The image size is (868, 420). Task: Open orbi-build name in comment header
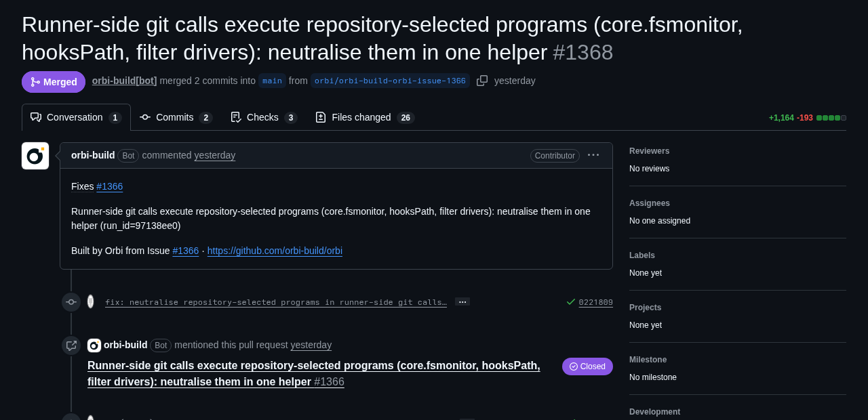tap(93, 155)
